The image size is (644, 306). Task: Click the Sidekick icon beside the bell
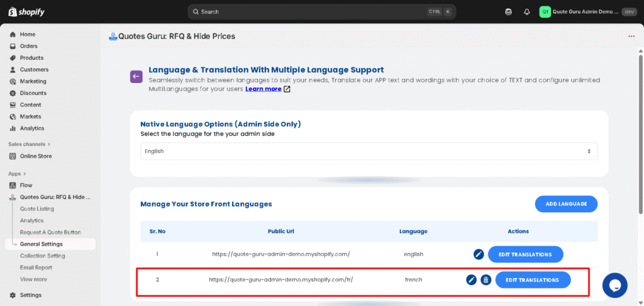click(x=509, y=12)
